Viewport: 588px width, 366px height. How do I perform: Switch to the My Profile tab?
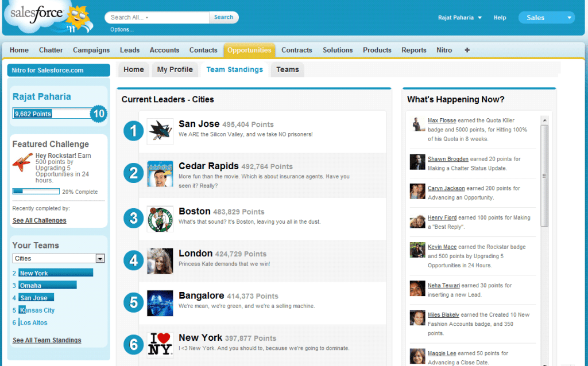click(x=175, y=70)
